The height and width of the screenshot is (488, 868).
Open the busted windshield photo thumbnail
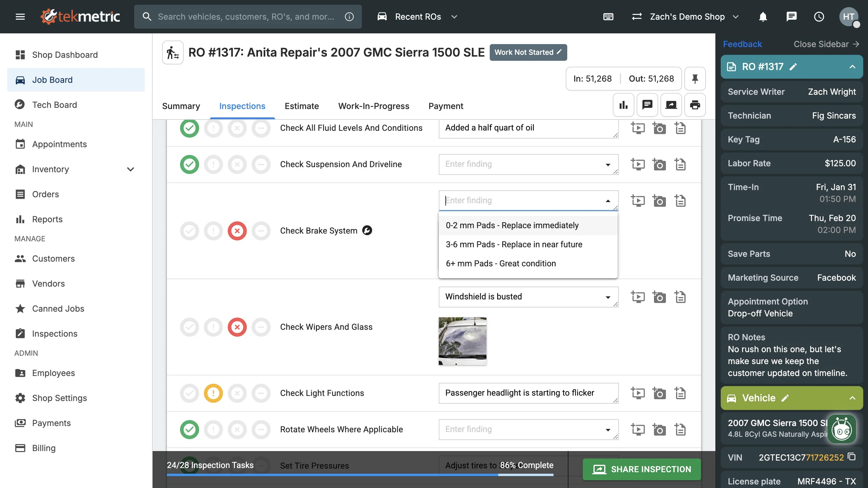click(462, 341)
